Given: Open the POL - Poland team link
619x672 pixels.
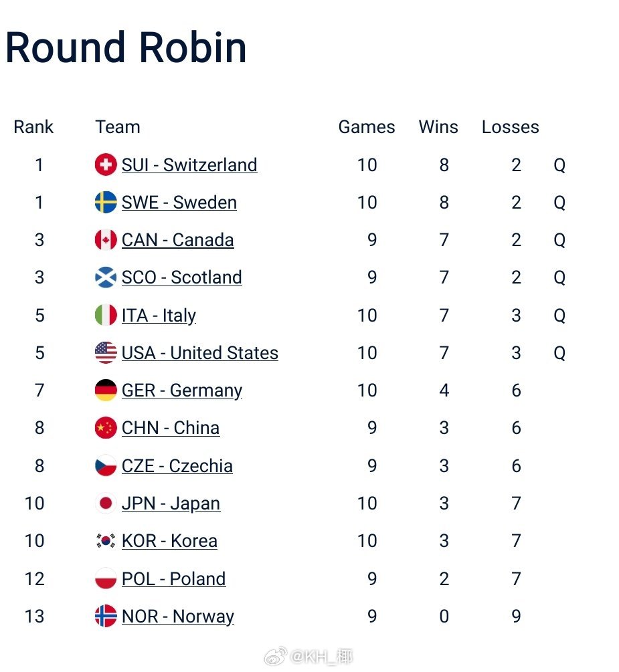Looking at the screenshot, I should [x=174, y=579].
